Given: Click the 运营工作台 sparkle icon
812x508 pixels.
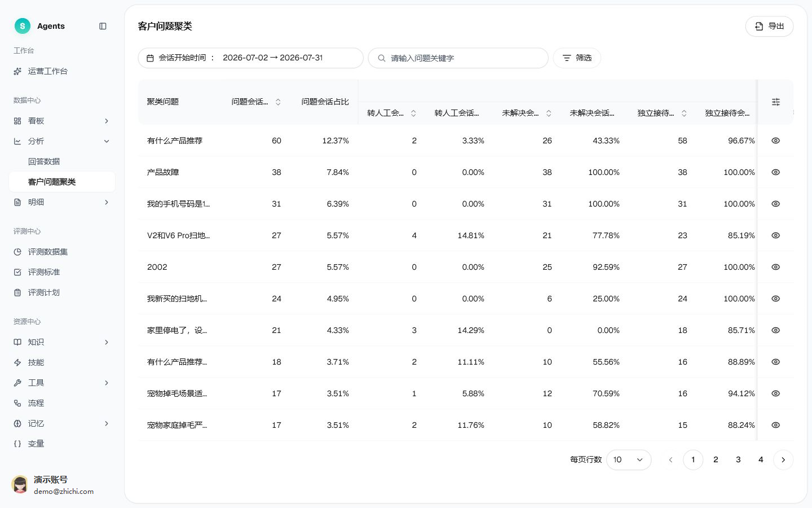Looking at the screenshot, I should pos(17,71).
